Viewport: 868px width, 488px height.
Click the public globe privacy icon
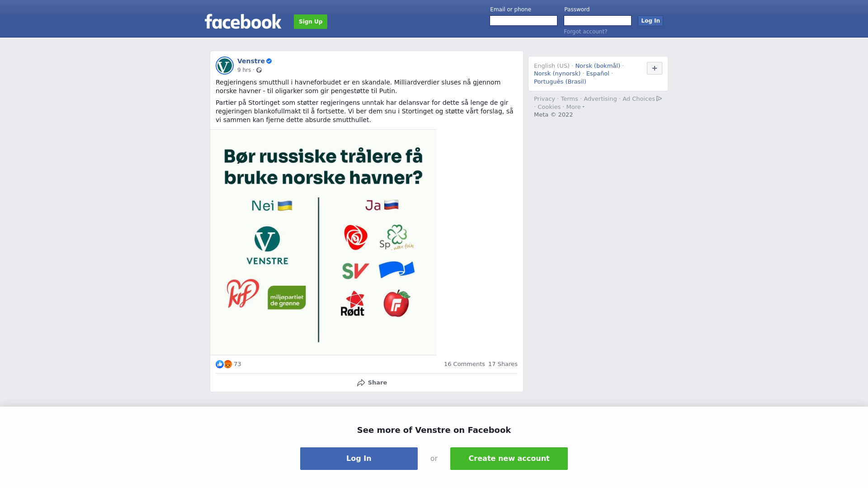(x=259, y=70)
